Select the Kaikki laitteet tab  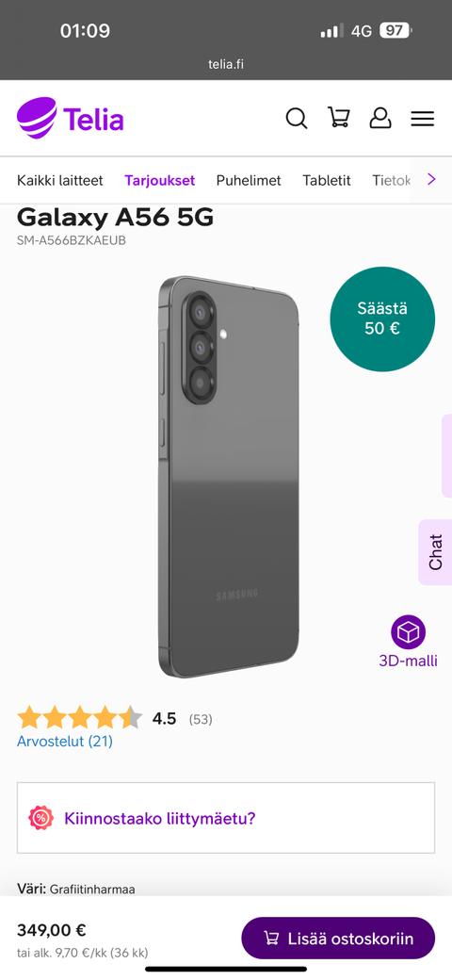point(60,181)
